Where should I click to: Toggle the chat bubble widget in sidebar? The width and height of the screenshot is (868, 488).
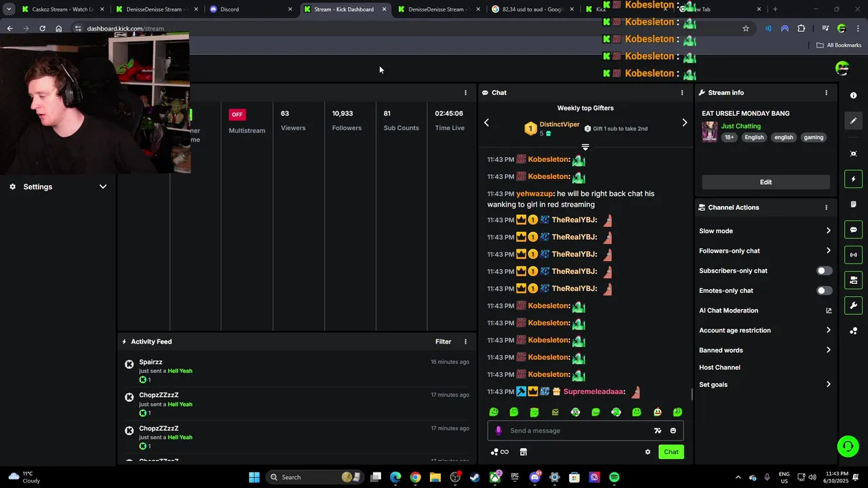pos(854,230)
